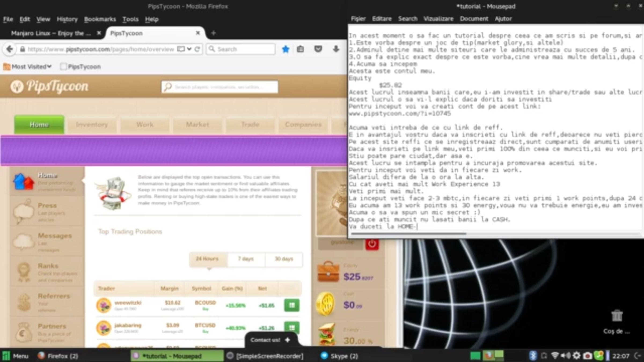Click the volume speaker tray icon
Screen dimensions: 644x362
click(565, 356)
